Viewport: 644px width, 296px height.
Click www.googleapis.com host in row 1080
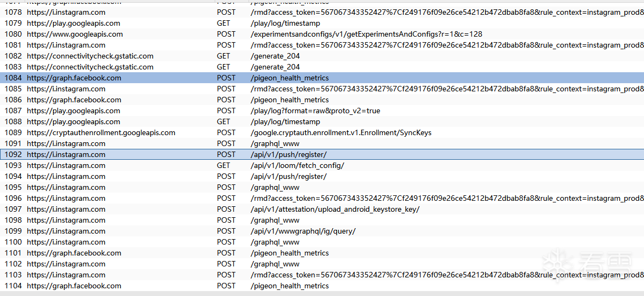(x=75, y=34)
